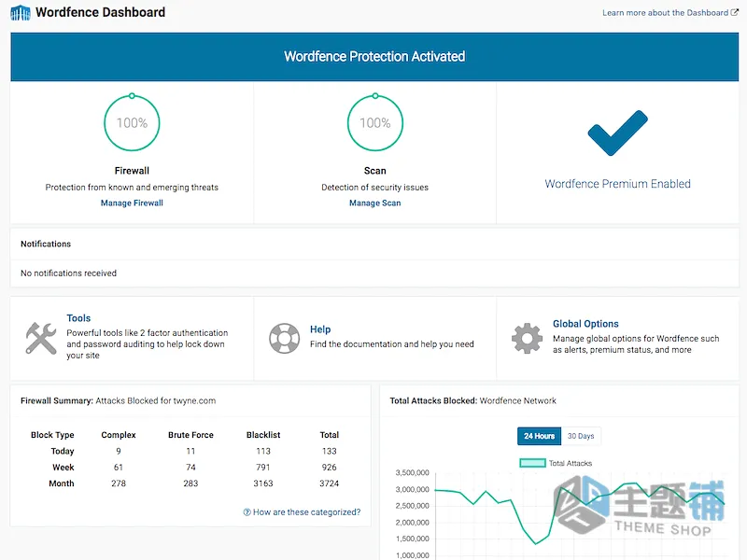Click the Complex column header
Screen dimensions: 747x560
point(119,435)
